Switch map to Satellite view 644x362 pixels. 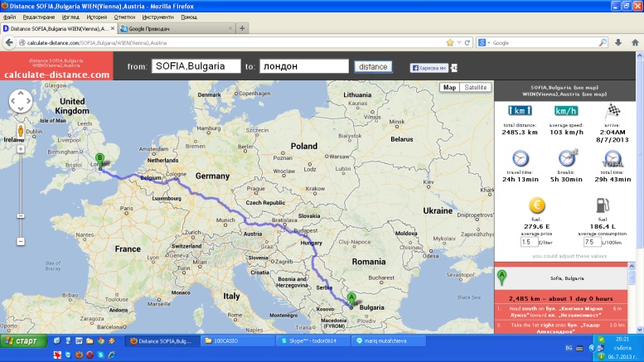[475, 87]
